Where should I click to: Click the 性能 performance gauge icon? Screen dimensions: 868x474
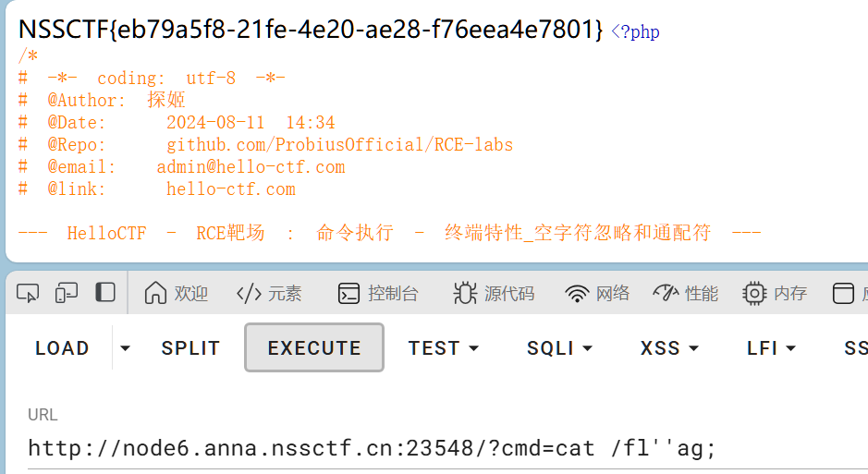pos(666,294)
